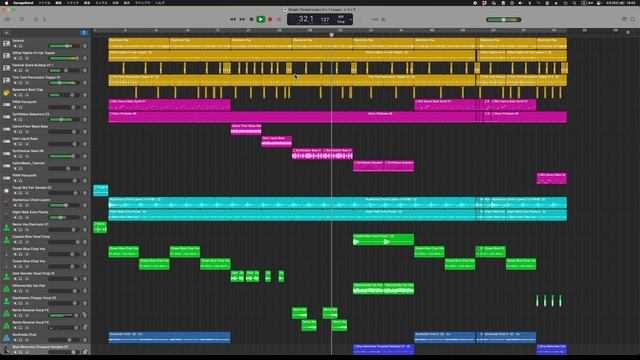Select the Glitter Nights Hi-Hat Topper track icon
640x360 pixels.
(6, 56)
